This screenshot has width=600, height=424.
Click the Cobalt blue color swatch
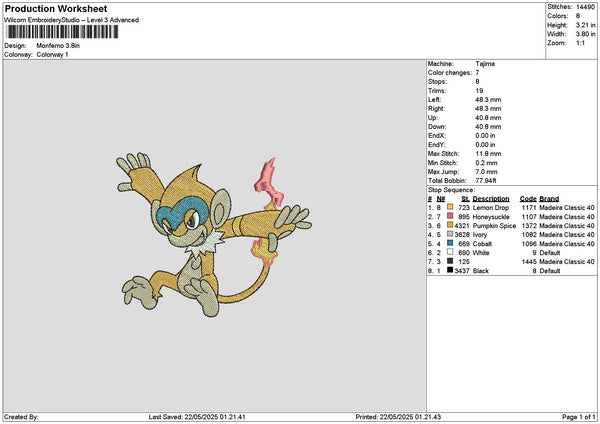pos(450,243)
